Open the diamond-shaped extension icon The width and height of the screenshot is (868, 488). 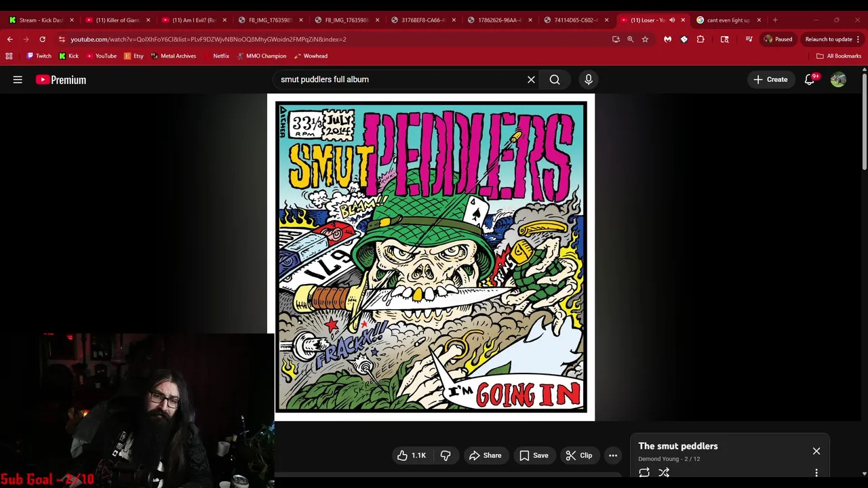click(x=684, y=39)
